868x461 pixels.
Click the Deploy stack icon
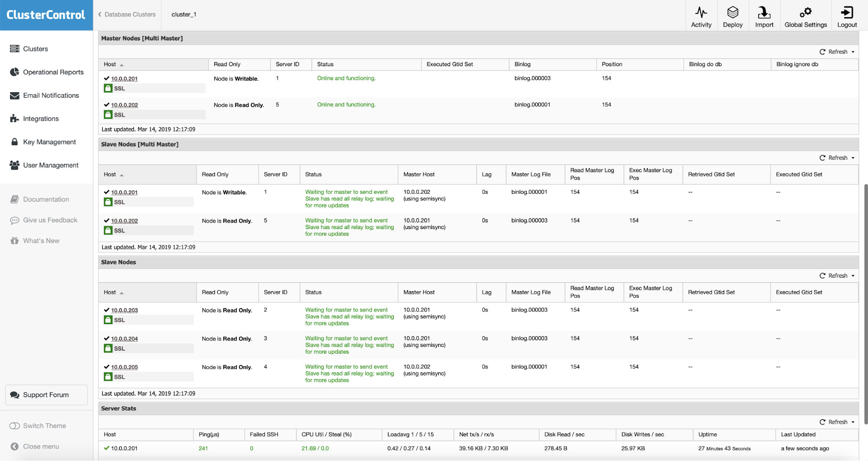(x=733, y=12)
